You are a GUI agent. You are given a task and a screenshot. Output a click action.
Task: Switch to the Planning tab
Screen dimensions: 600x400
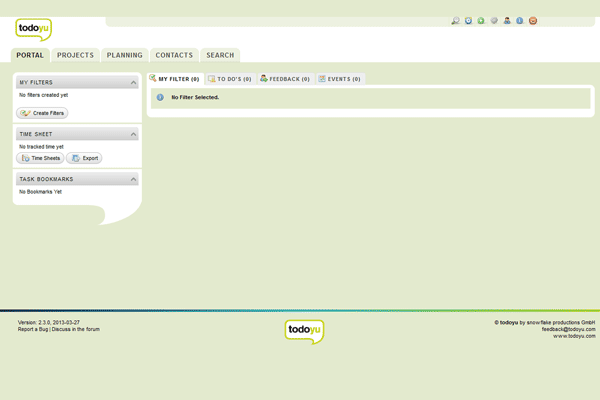[x=125, y=56]
